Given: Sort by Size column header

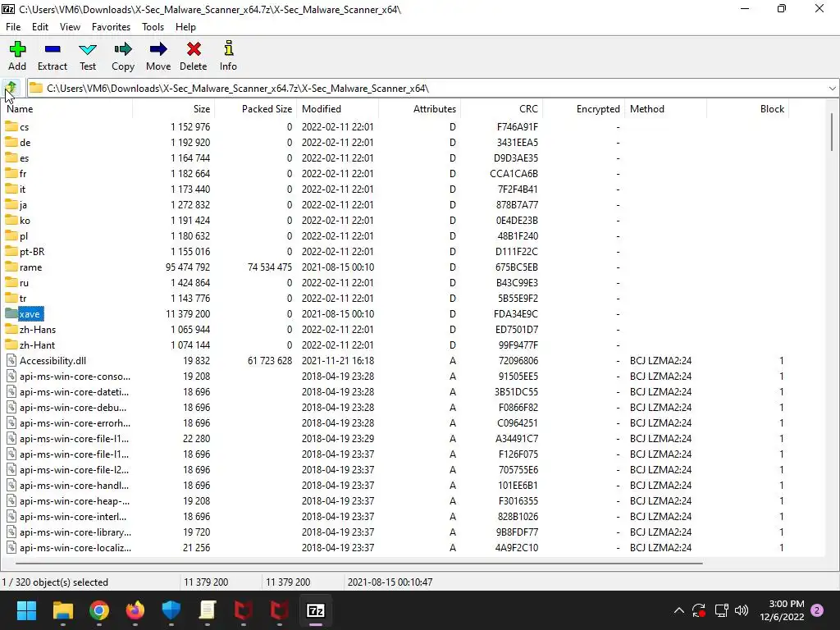Looking at the screenshot, I should click(174, 109).
